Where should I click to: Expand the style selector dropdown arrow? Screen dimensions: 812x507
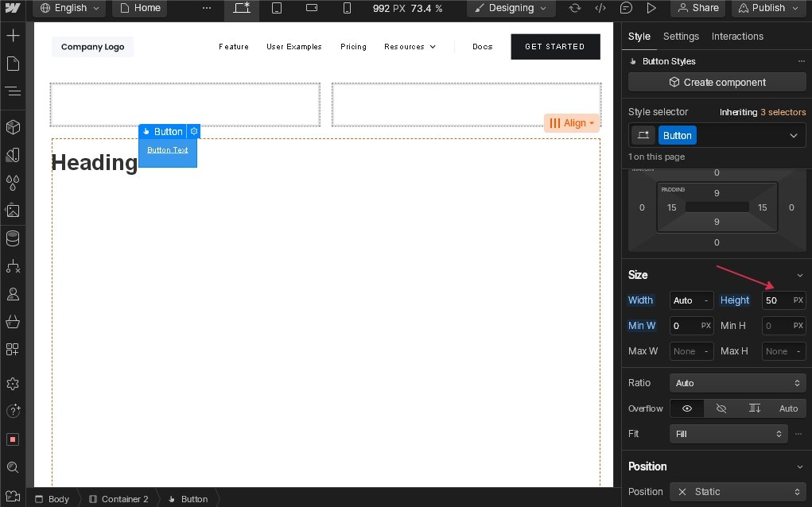coord(794,136)
